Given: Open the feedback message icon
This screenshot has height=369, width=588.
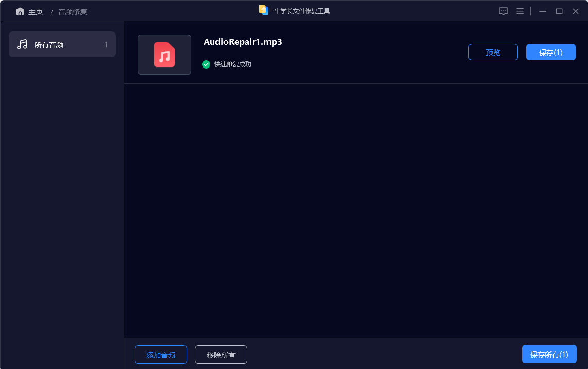Looking at the screenshot, I should [x=503, y=11].
